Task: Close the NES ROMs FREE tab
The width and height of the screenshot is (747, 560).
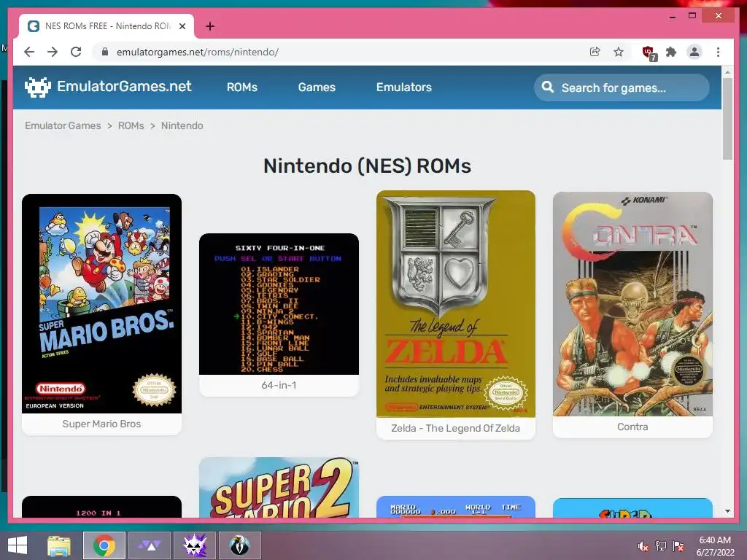Action: click(x=182, y=26)
